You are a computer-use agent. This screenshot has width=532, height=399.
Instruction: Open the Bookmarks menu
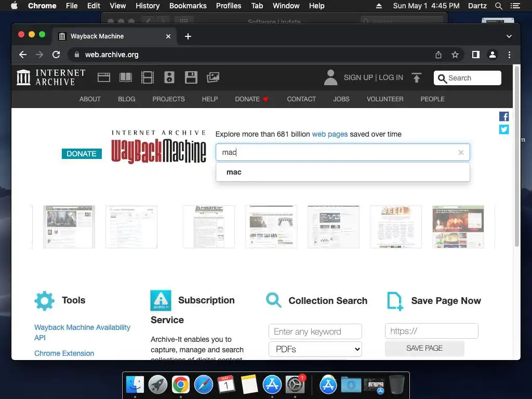pos(188,6)
